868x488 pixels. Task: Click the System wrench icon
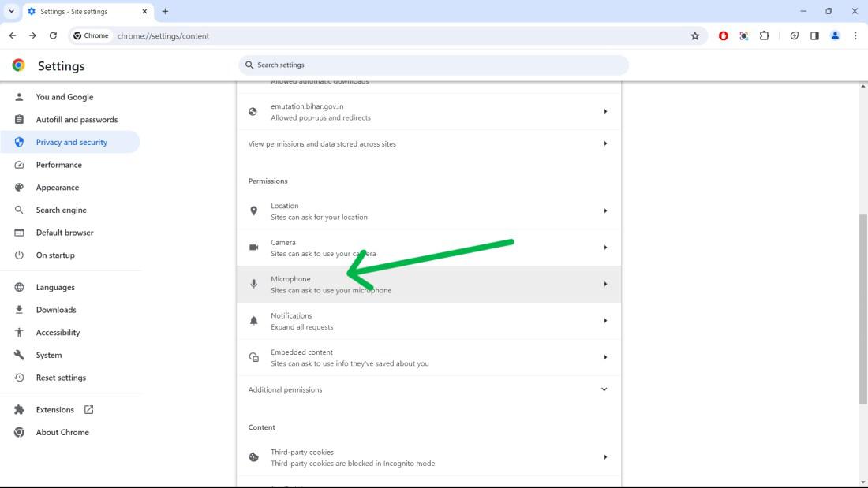coord(19,355)
